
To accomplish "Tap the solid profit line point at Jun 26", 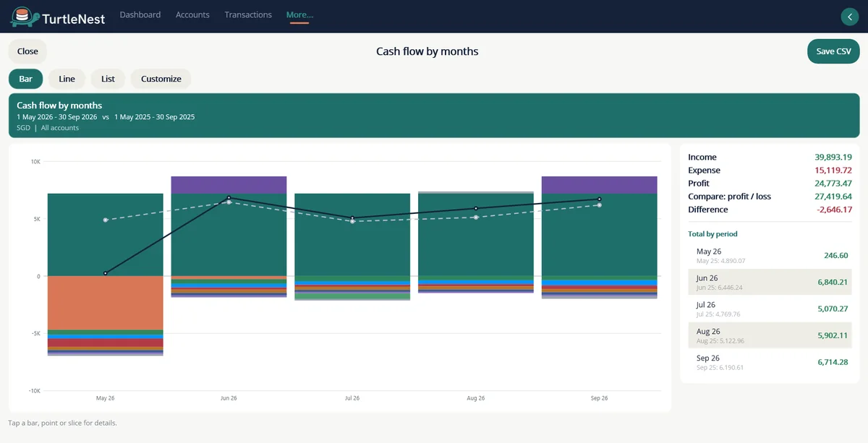I will [229, 197].
